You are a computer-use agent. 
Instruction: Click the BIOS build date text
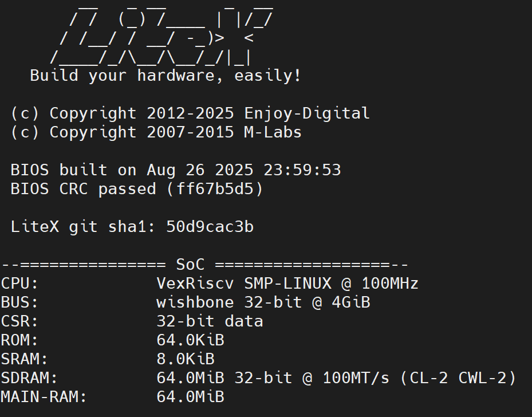pyautogui.click(x=243, y=170)
